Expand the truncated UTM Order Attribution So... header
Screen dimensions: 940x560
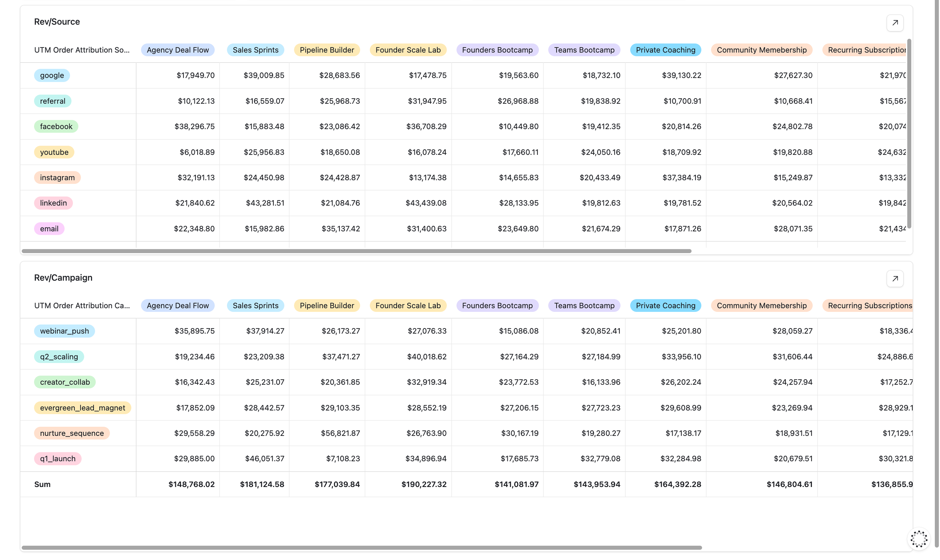pos(82,49)
